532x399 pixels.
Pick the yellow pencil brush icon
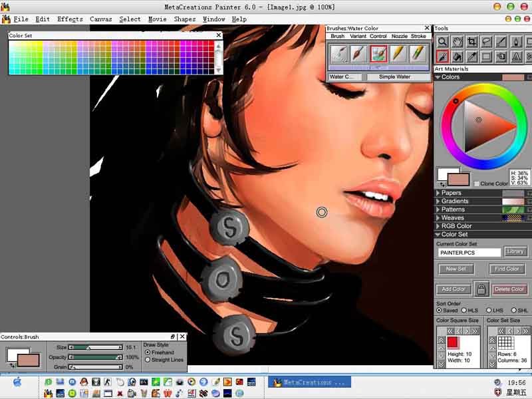click(398, 54)
